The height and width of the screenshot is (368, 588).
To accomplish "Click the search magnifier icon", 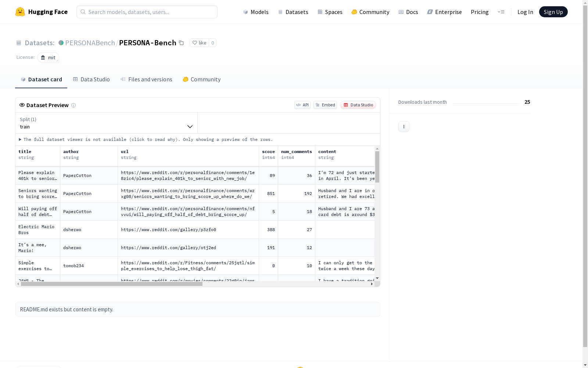I will click(83, 12).
